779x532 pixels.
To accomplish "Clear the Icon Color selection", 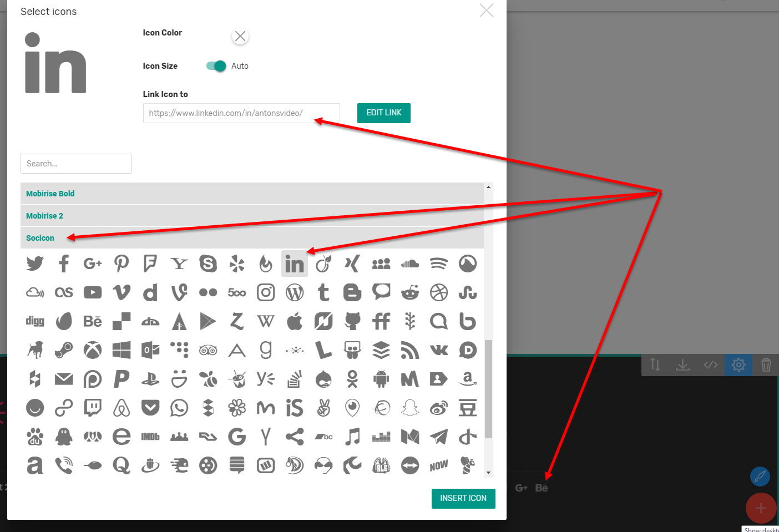I will coord(240,37).
